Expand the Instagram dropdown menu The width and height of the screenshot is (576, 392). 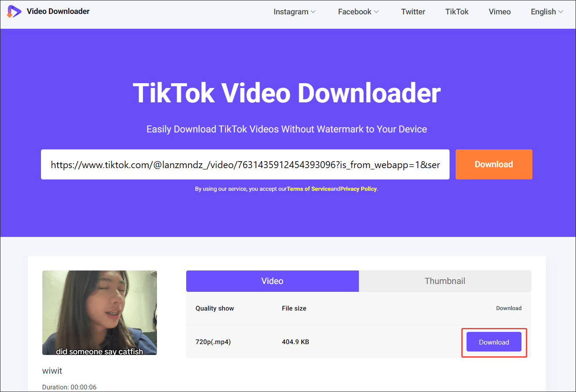(x=294, y=12)
